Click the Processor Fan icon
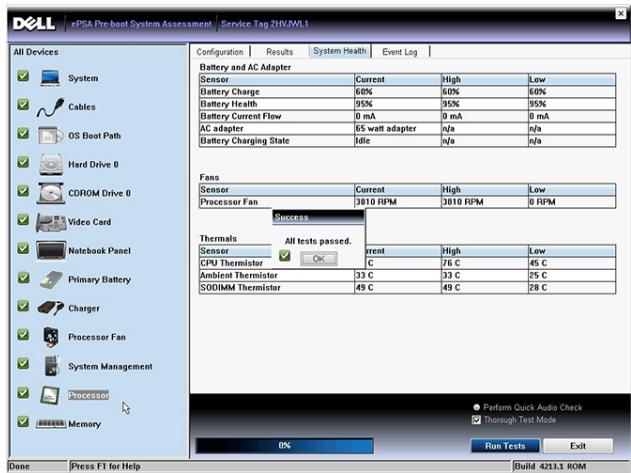Screen dimensions: 631x473 tap(51, 337)
